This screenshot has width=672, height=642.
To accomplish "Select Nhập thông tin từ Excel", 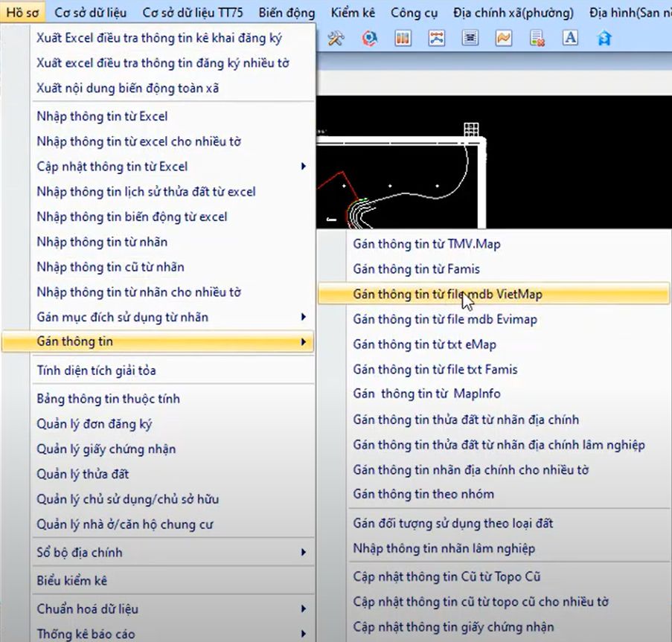I will 102,116.
